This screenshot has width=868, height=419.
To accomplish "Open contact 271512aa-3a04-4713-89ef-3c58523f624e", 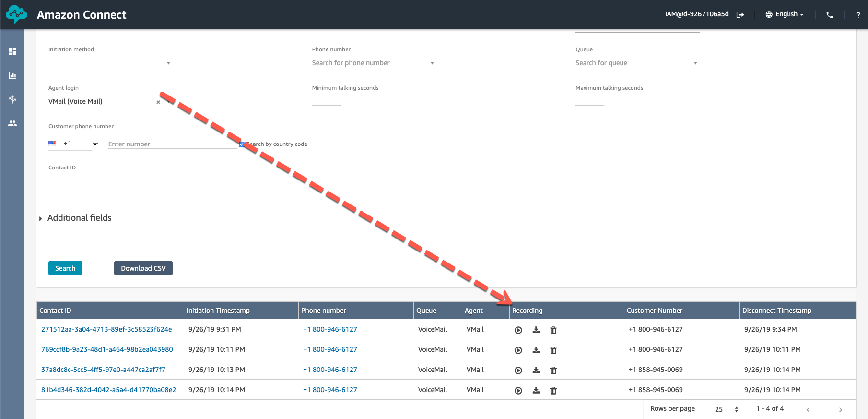I will [106, 329].
